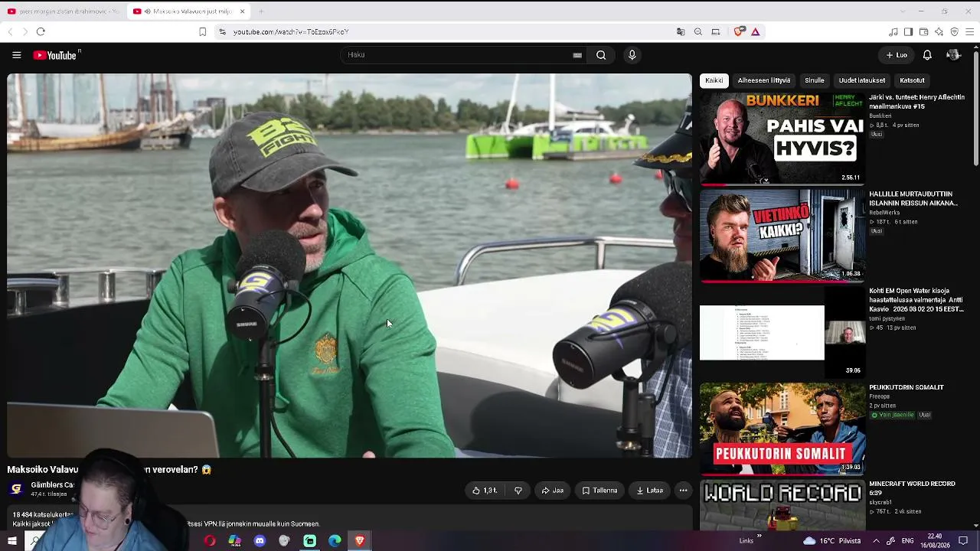This screenshot has width=980, height=551.
Task: Select the Kaikki filter chip
Action: click(714, 80)
